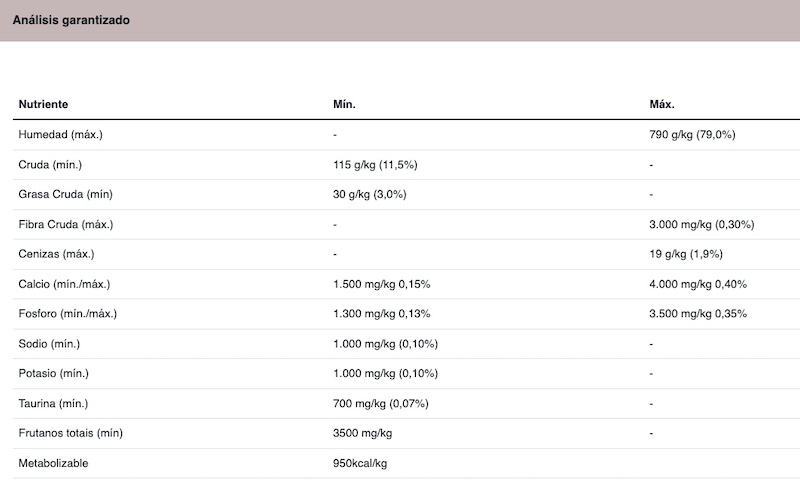This screenshot has width=800, height=498.
Task: Click the Humedad (máx.) row label
Action: (60, 135)
